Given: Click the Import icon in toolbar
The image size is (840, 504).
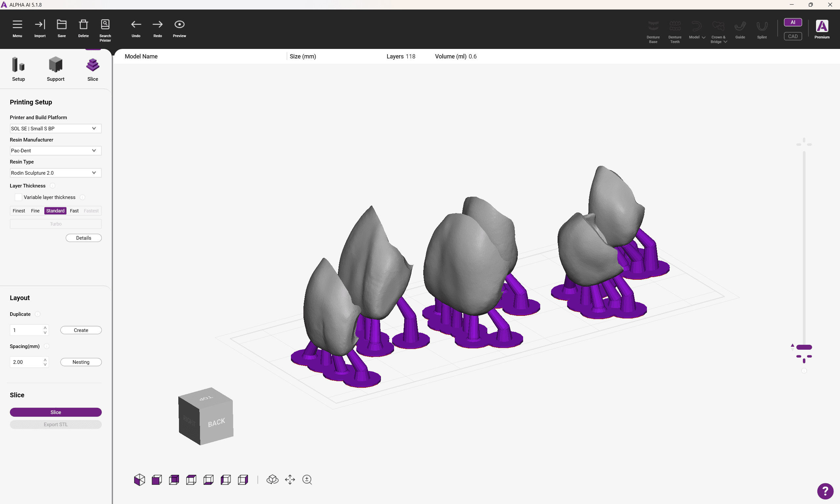Looking at the screenshot, I should pyautogui.click(x=40, y=24).
